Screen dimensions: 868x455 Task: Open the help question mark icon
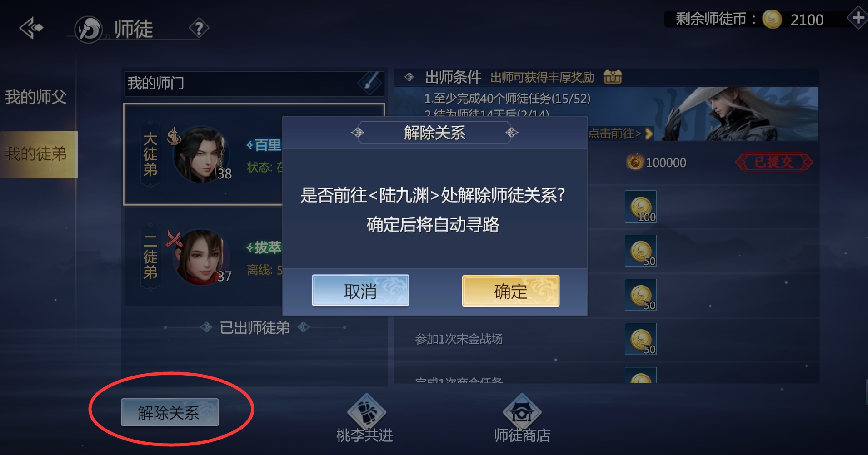pos(199,29)
